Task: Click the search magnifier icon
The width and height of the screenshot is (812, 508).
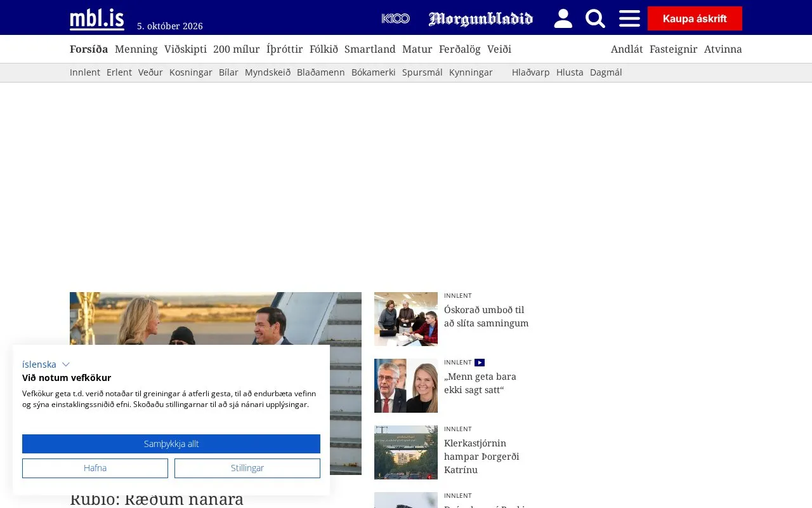Action: coord(595,18)
